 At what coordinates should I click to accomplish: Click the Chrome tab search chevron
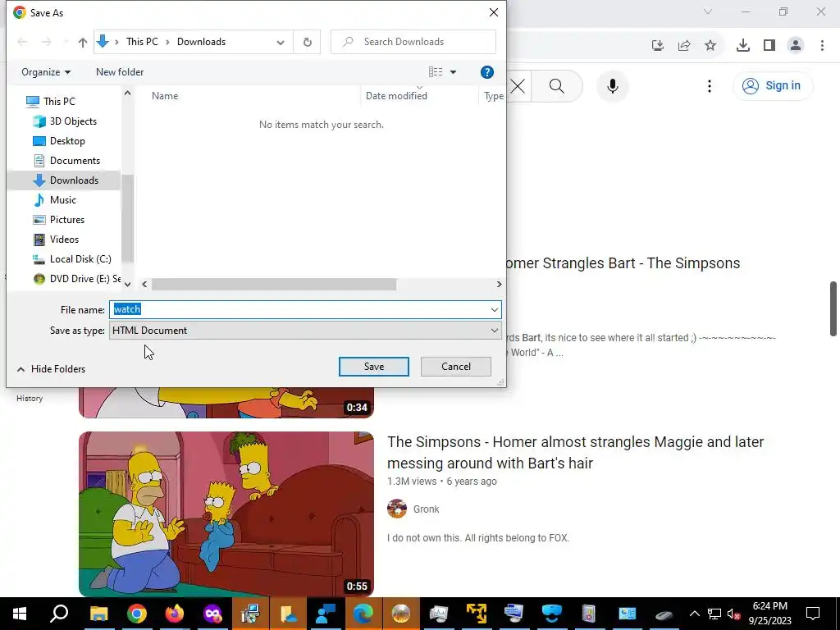[x=708, y=11]
